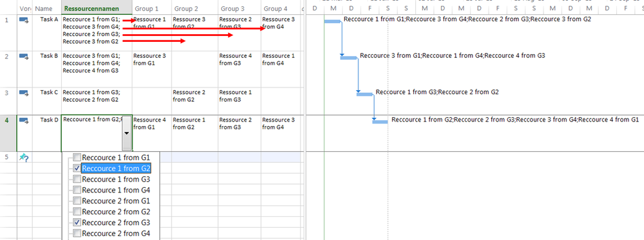Screen dimensions: 644x240
Task: Click the Task B Gantt bar
Action: 349,58
